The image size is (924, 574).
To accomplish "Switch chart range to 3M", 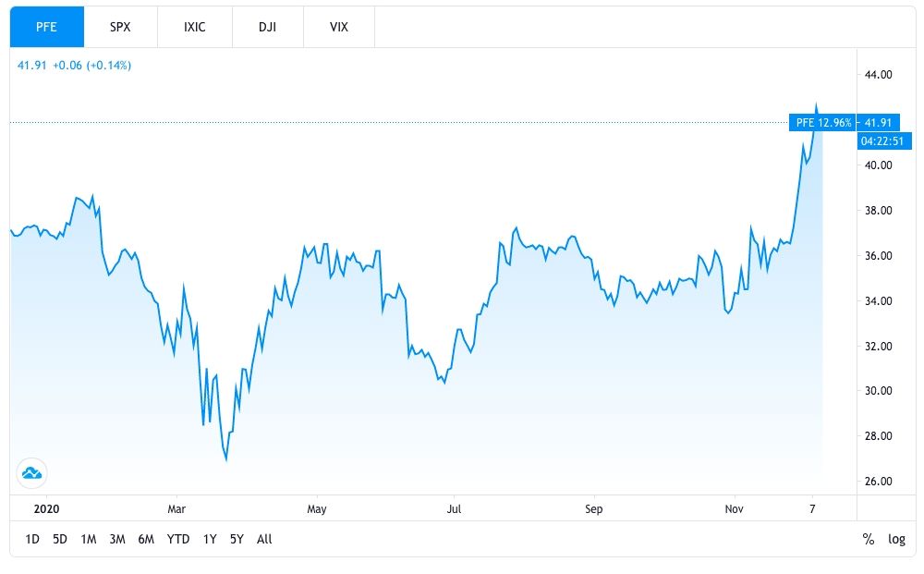I will tap(117, 540).
